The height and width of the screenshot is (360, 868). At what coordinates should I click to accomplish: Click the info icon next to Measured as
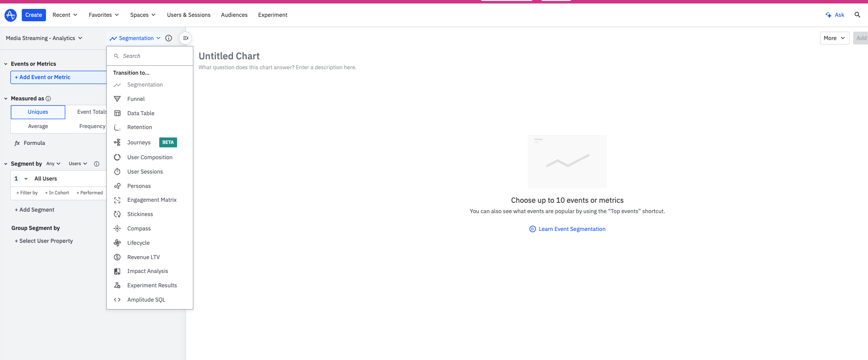48,98
